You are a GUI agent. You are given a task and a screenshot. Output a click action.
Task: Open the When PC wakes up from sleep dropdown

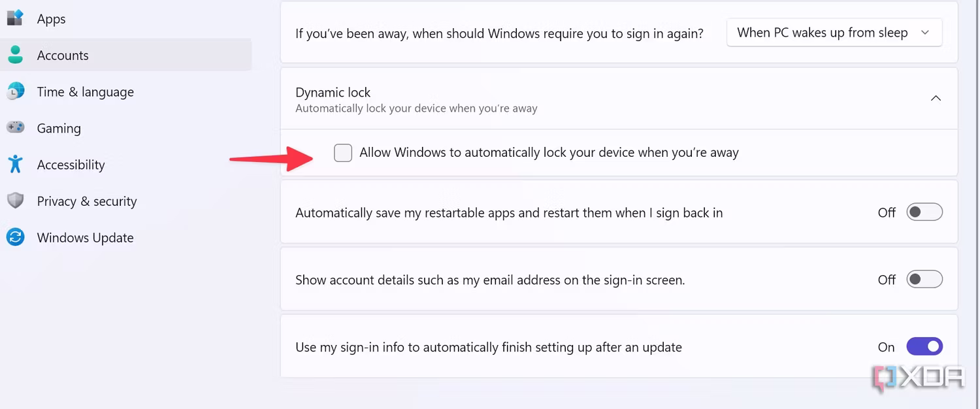[x=834, y=33]
